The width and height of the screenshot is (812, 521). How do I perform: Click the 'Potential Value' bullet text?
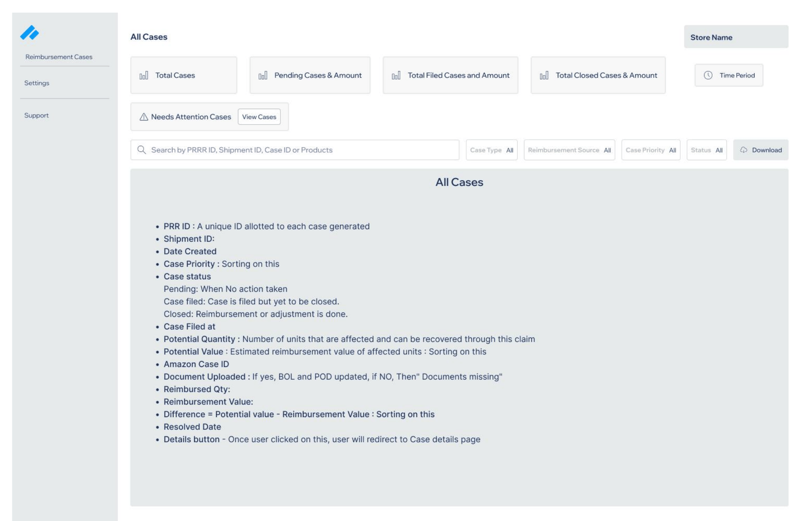tap(325, 352)
